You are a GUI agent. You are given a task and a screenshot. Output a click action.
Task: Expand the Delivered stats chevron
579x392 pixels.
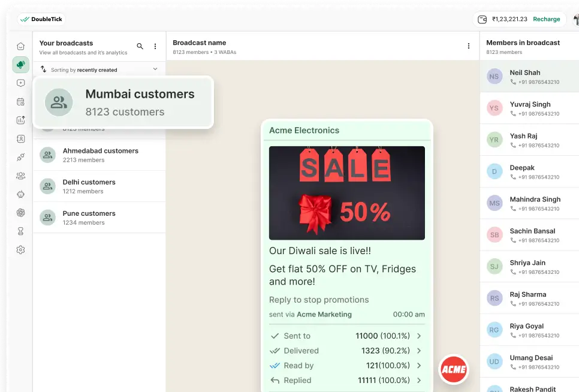point(419,351)
